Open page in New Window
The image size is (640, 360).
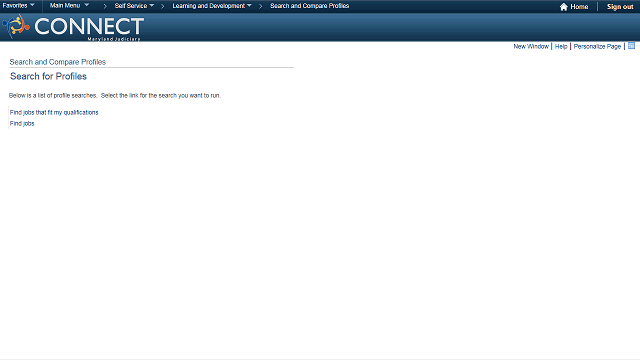[x=531, y=47]
